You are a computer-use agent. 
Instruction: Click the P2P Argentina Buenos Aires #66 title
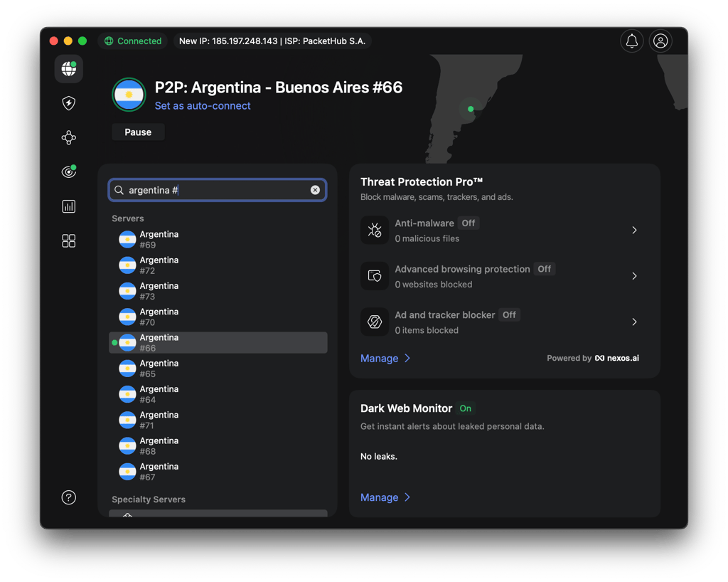click(279, 88)
